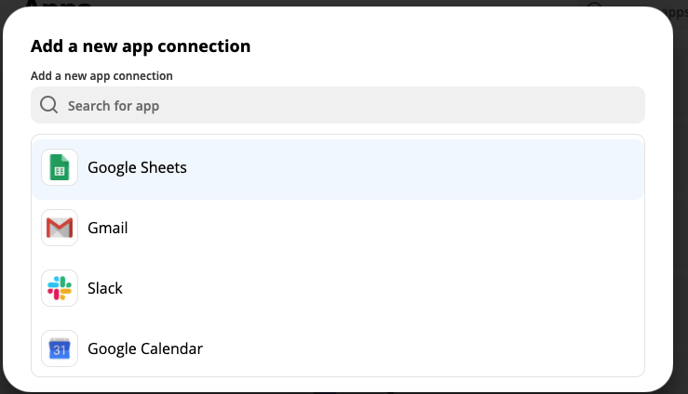The image size is (688, 394).
Task: Pick the Slack text label
Action: pos(105,288)
